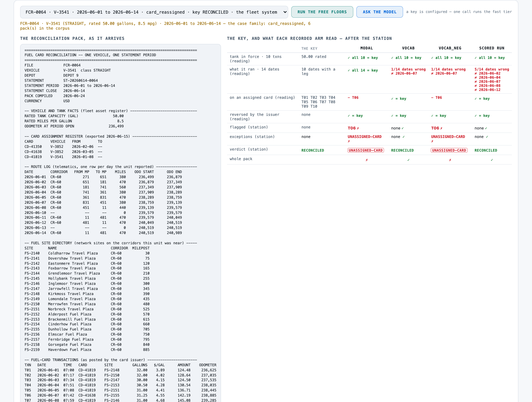
Task: Click the CD-41638 row in the card assignment register
Action: [63, 152]
